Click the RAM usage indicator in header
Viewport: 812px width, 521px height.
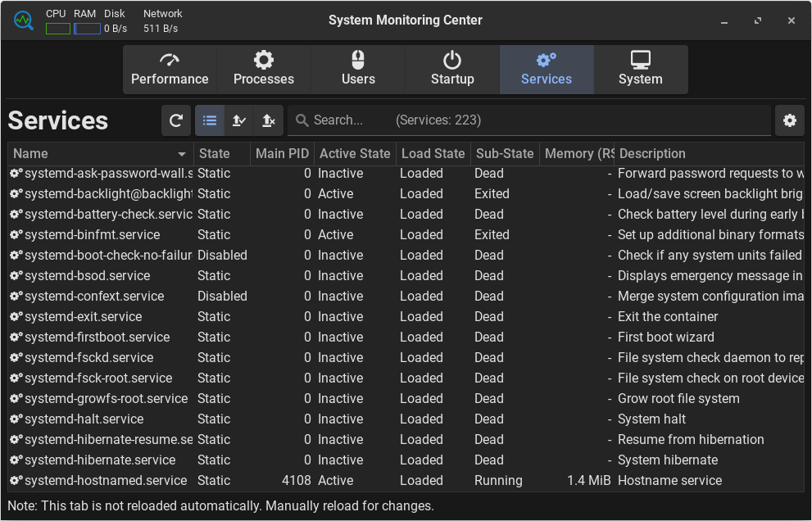pyautogui.click(x=87, y=29)
